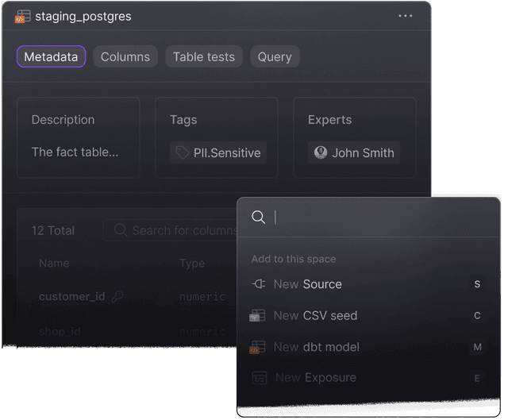508x420 pixels.
Task: Click the Exposure icon in palette
Action: coord(258,378)
